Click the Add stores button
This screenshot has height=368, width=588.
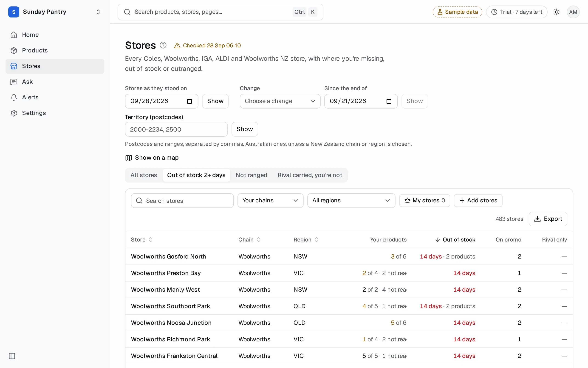point(478,201)
